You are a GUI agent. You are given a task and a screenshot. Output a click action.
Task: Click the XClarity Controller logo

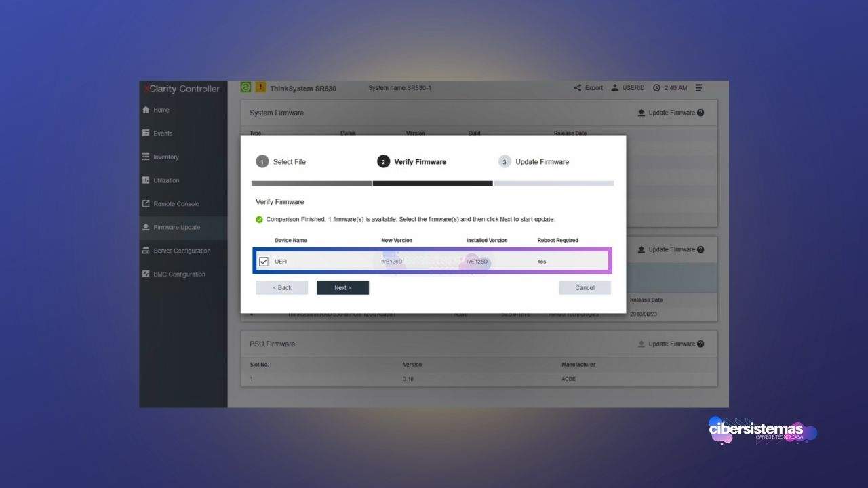181,89
